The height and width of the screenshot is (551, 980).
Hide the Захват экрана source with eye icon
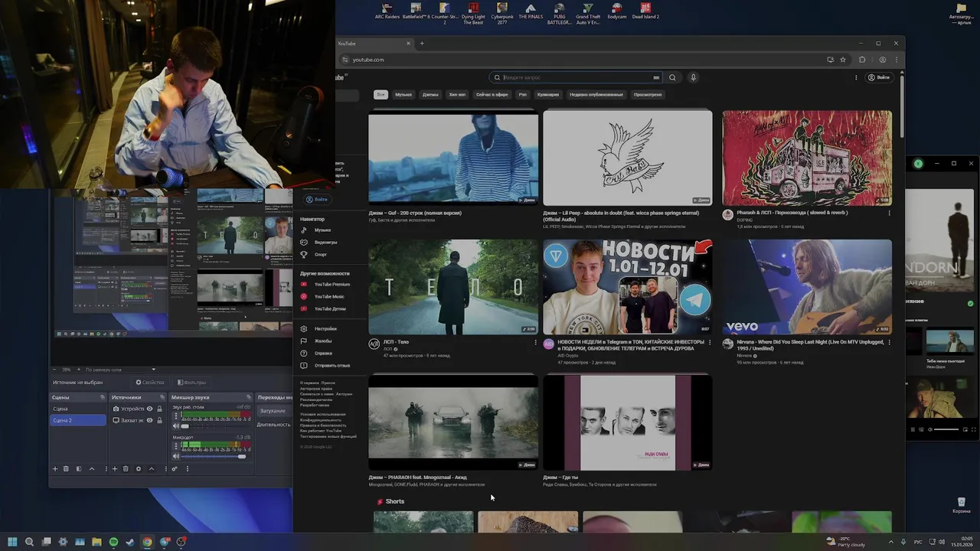tap(149, 420)
